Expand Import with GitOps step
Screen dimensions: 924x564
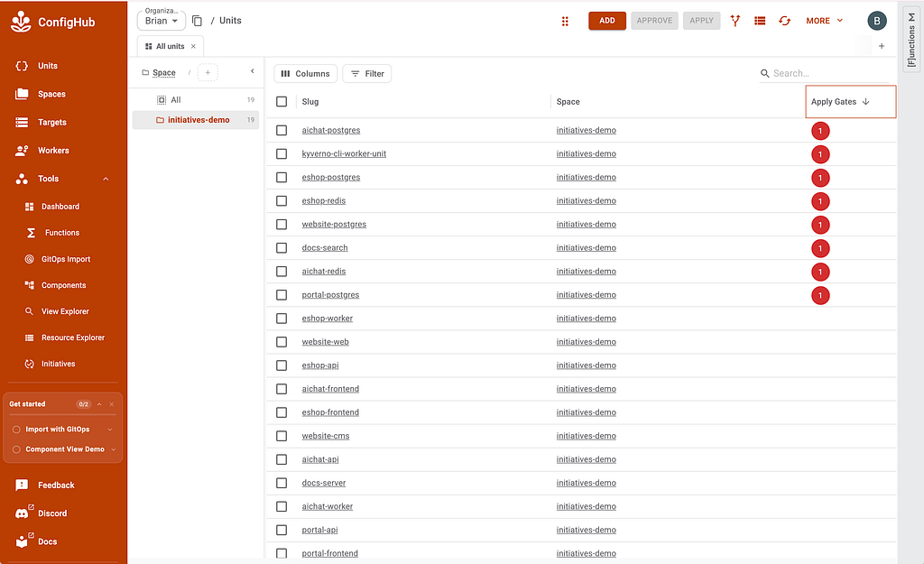click(110, 430)
